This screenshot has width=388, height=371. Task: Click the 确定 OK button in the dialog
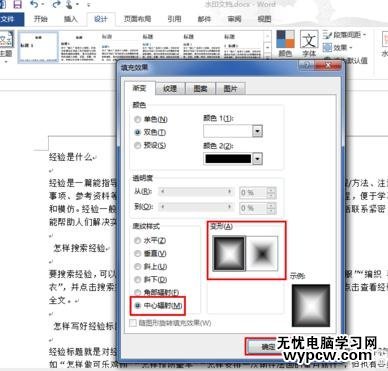pos(263,347)
